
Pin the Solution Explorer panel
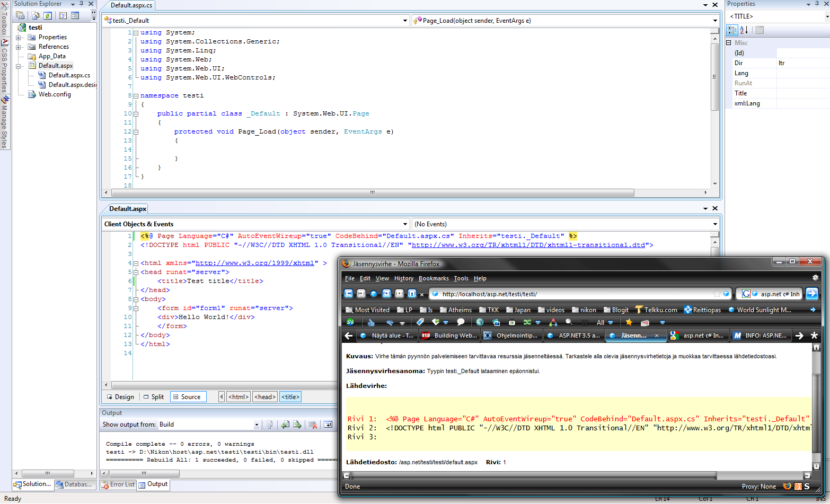[x=82, y=4]
